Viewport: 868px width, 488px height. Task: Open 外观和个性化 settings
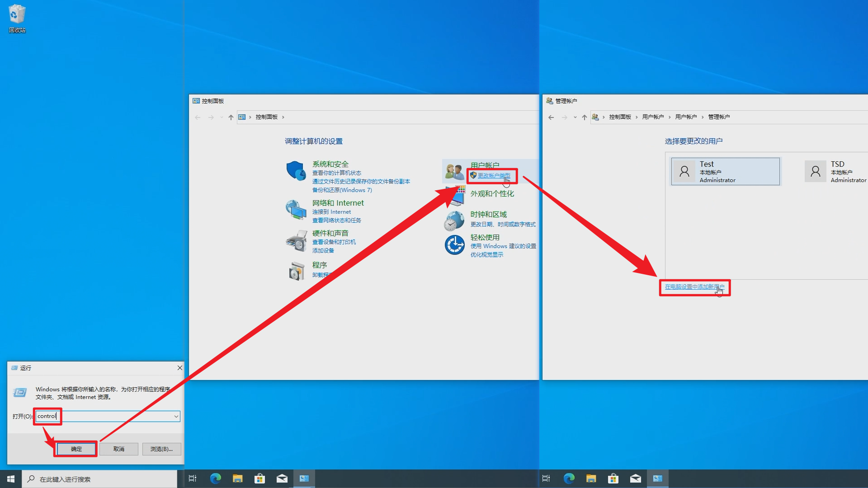pos(493,193)
